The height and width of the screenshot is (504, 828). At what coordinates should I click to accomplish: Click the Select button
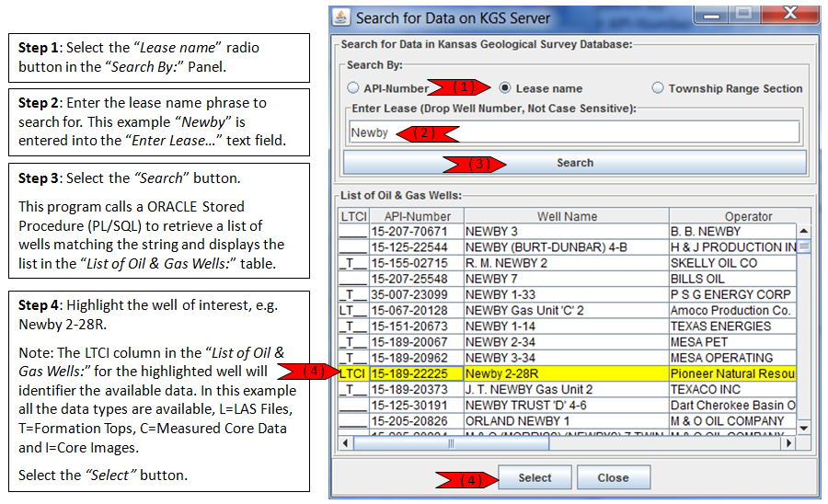(x=535, y=477)
